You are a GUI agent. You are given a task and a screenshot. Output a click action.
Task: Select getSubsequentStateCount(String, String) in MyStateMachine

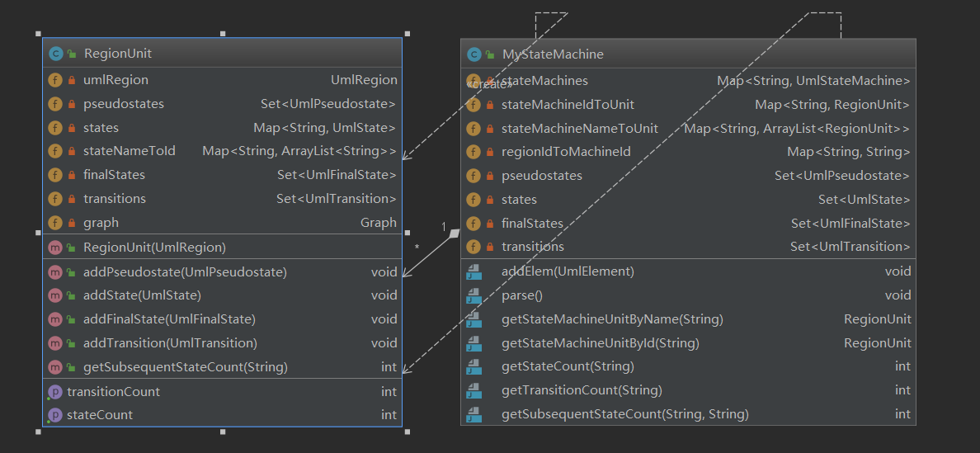625,414
